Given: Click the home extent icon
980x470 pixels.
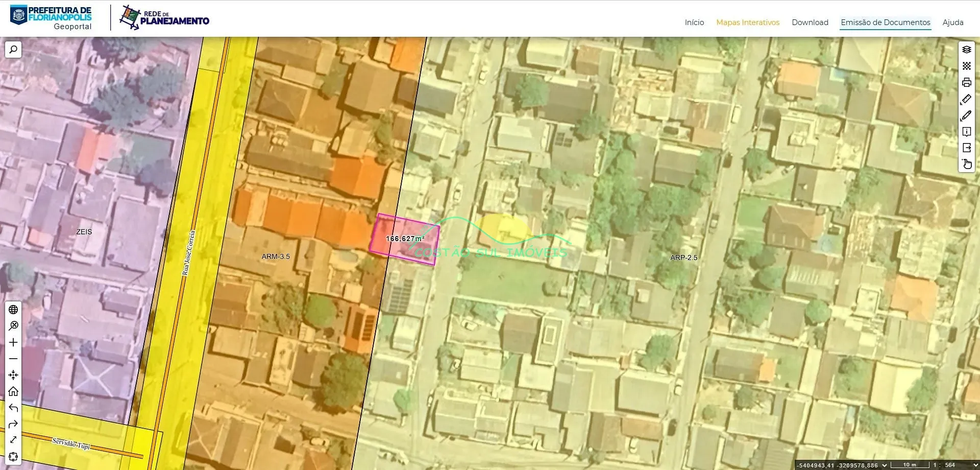Looking at the screenshot, I should click(x=13, y=391).
